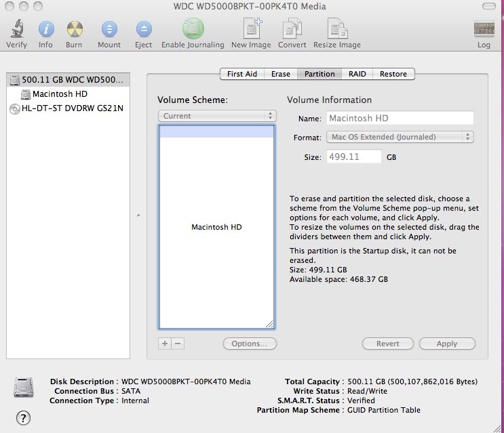Screen dimensions: 504x433
Task: Click the Apply button
Action: [447, 344]
